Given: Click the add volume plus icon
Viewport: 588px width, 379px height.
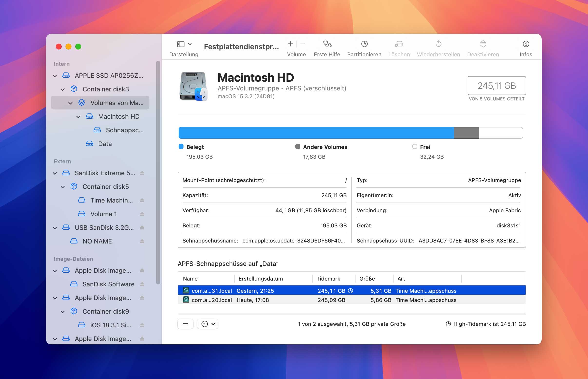Looking at the screenshot, I should click(290, 44).
